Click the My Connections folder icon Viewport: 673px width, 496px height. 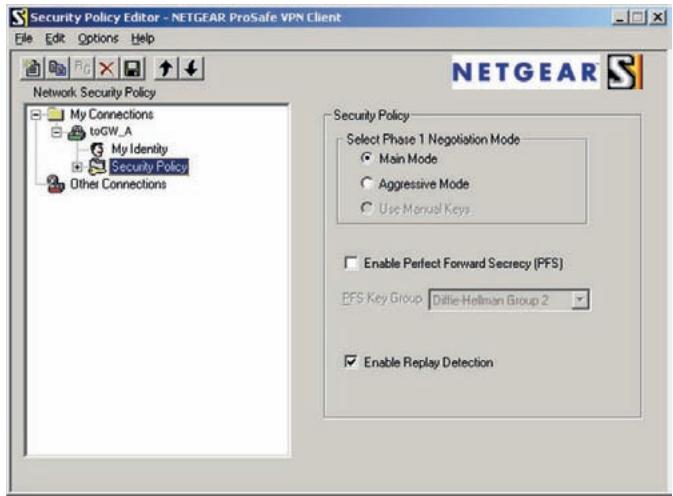point(55,114)
